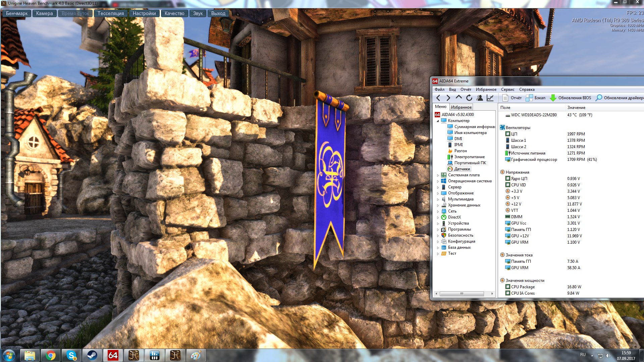Collapse the Компьютер tree node

[438, 121]
